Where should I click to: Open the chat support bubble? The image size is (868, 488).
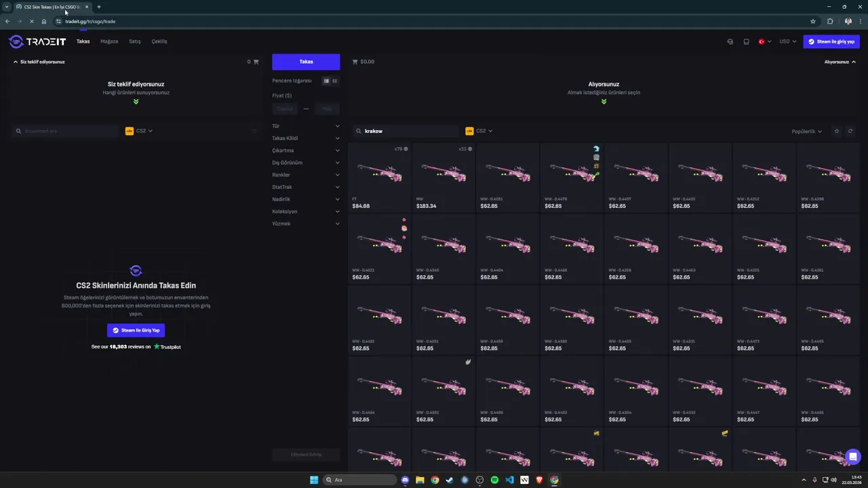click(x=853, y=456)
